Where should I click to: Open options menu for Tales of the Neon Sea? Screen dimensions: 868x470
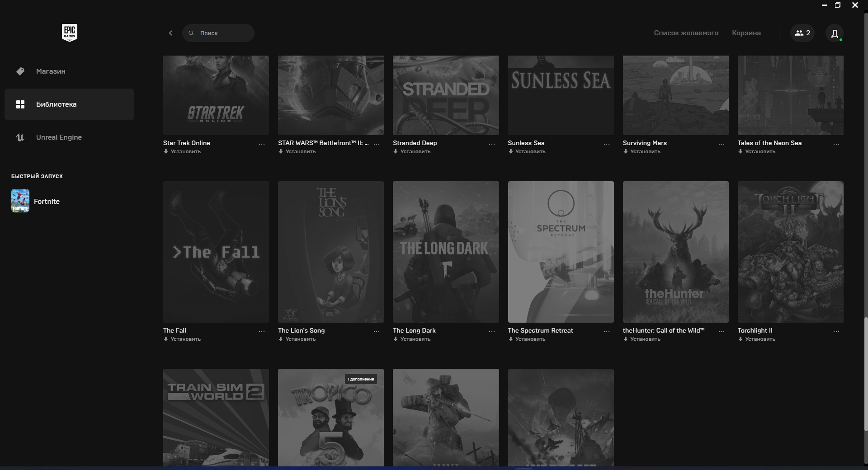point(836,144)
